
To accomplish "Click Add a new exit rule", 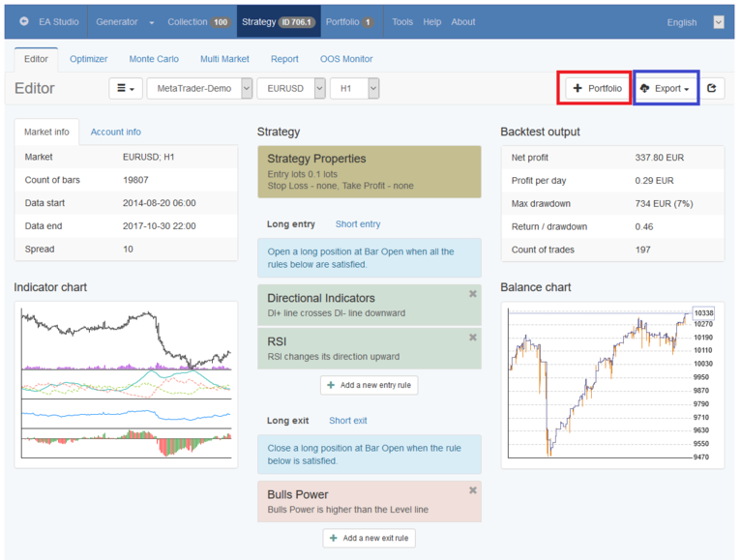I will click(x=370, y=539).
